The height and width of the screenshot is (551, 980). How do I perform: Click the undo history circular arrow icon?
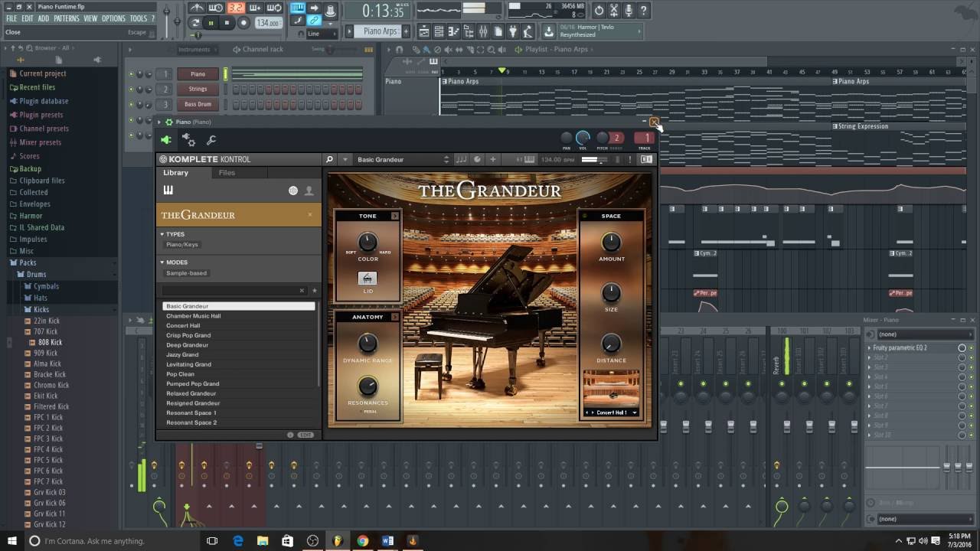tap(599, 11)
